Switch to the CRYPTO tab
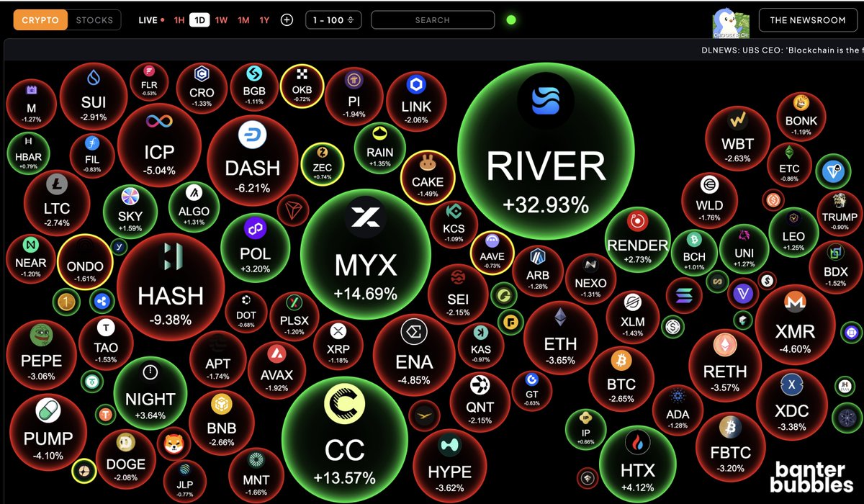Screen dimensions: 864x504 click(40, 20)
